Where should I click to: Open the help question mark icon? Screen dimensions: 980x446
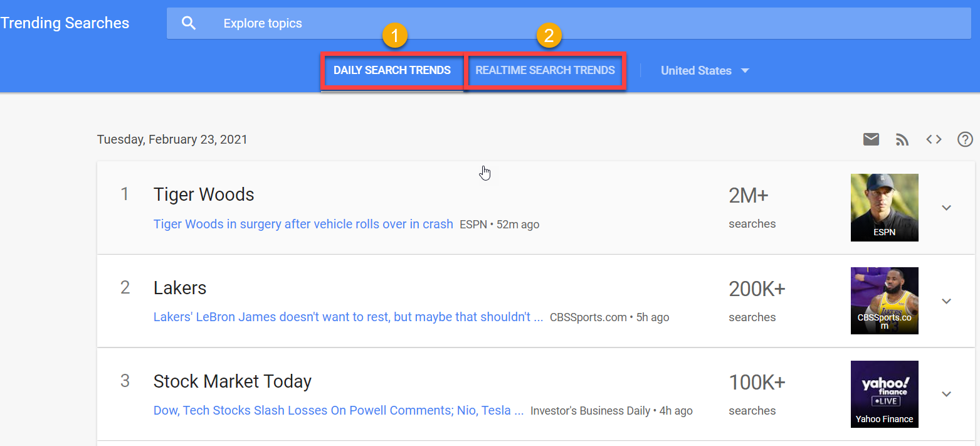[965, 139]
